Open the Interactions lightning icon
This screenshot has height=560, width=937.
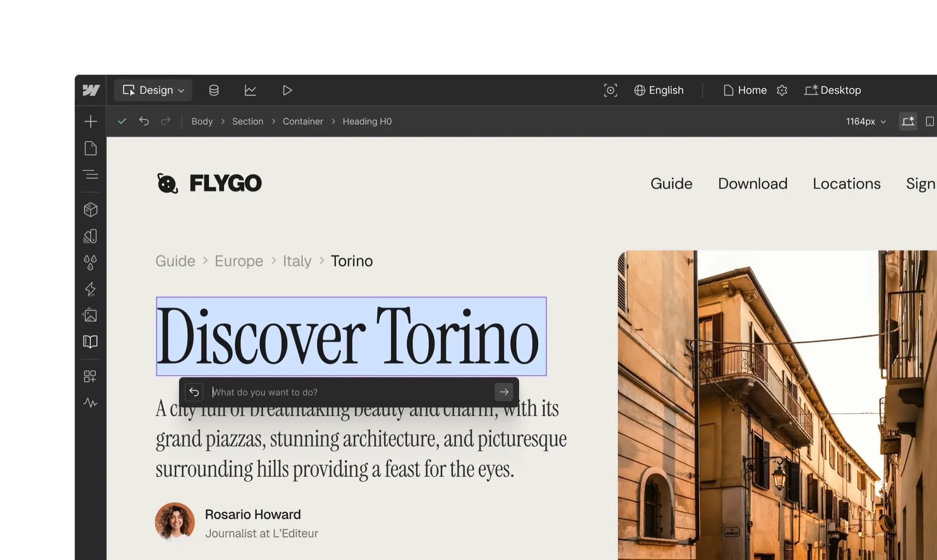(90, 289)
